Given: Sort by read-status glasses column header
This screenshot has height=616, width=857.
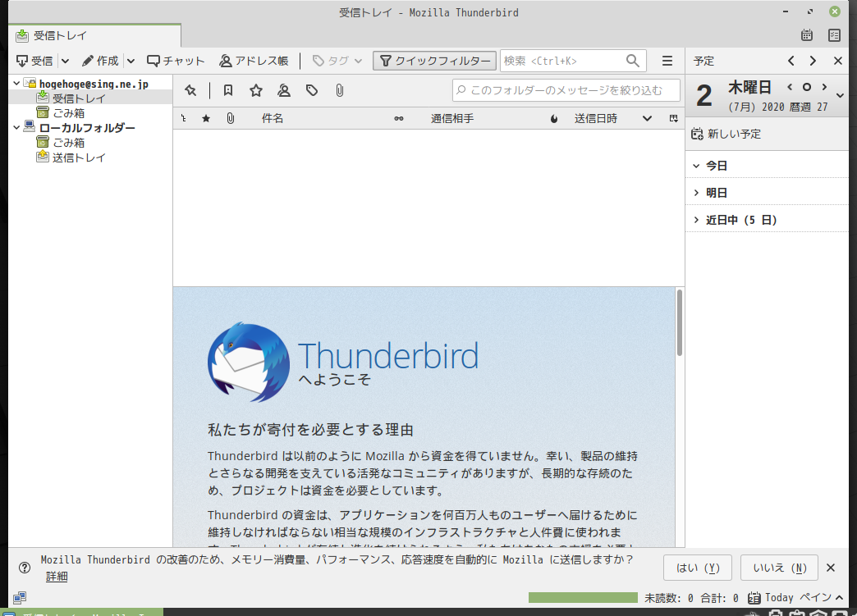Looking at the screenshot, I should coord(399,118).
